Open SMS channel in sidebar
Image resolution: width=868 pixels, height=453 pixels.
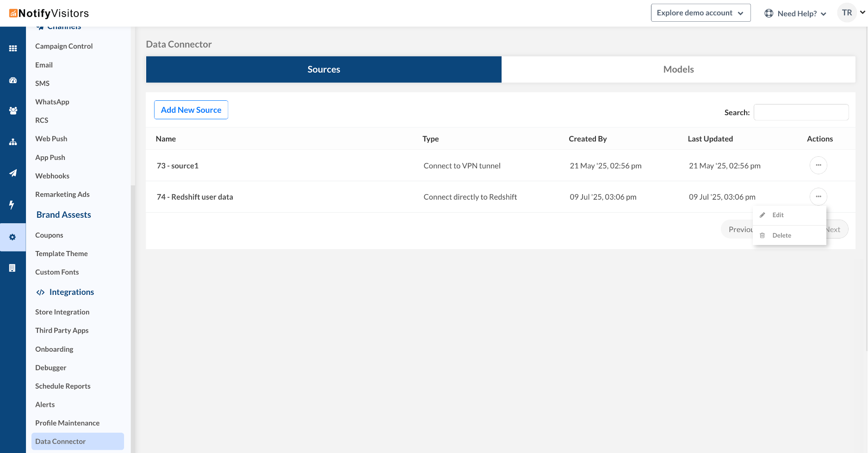tap(42, 84)
